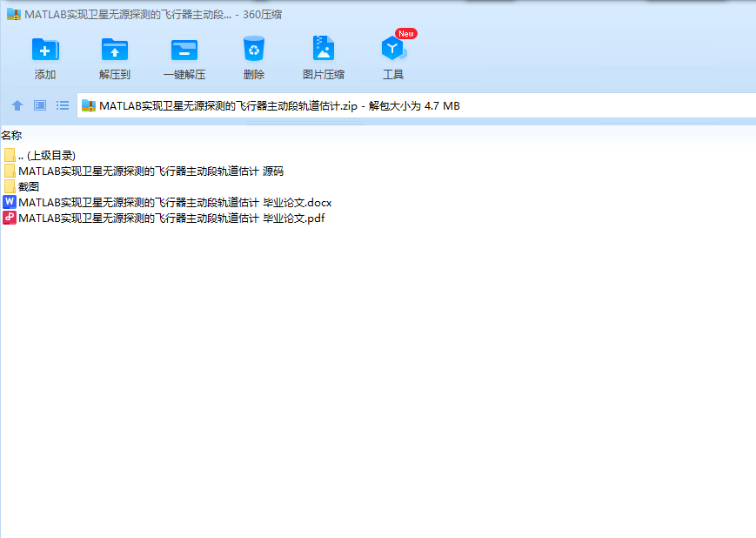The height and width of the screenshot is (538, 756).
Task: Open the 工具 (Tools) hexagon icon
Action: (x=393, y=48)
